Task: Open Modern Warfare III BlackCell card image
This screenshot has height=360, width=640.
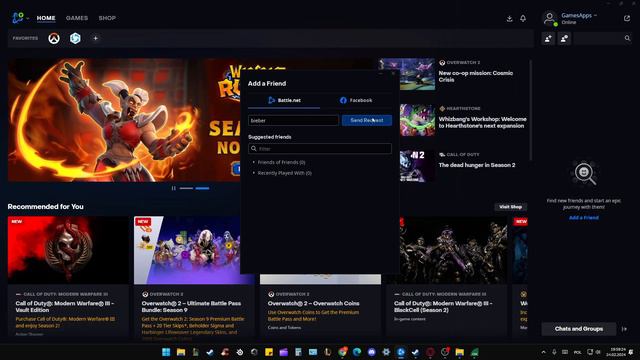Action: pos(447,250)
